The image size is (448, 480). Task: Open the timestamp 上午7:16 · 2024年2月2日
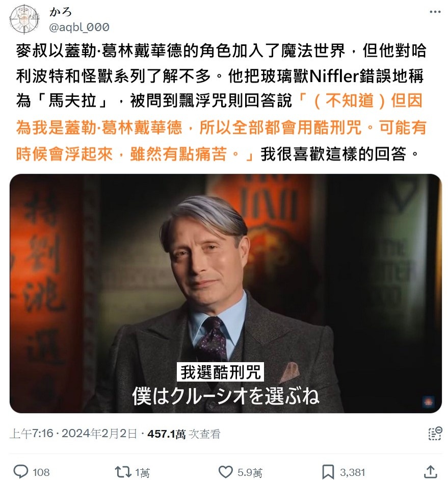pos(73,434)
